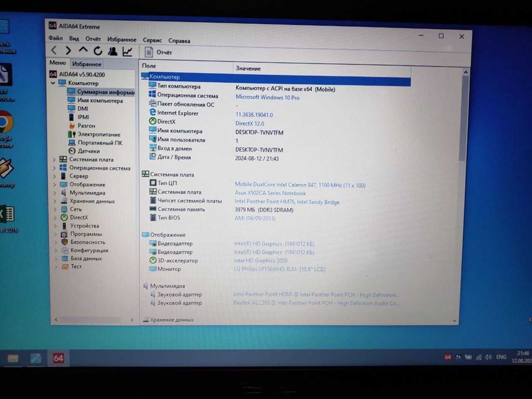Collapse the Компьютер tree node
Viewport: 532px width, 399px height.
pyautogui.click(x=53, y=83)
